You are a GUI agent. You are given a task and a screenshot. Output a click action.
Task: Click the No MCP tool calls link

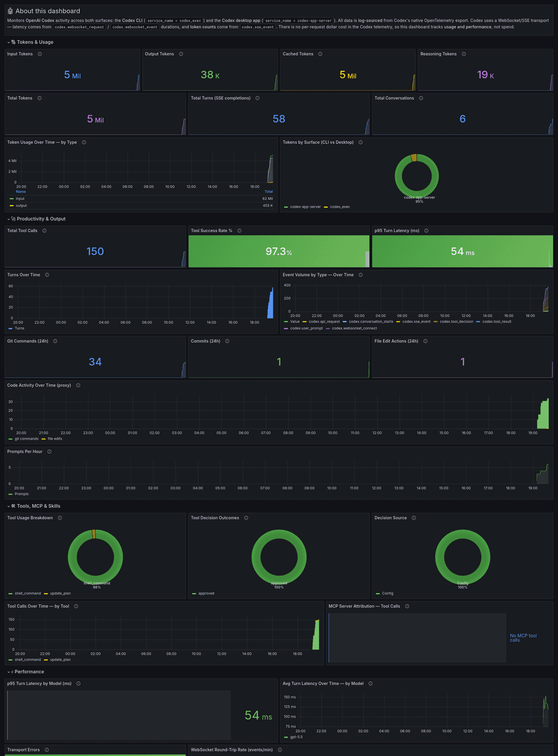click(x=523, y=638)
